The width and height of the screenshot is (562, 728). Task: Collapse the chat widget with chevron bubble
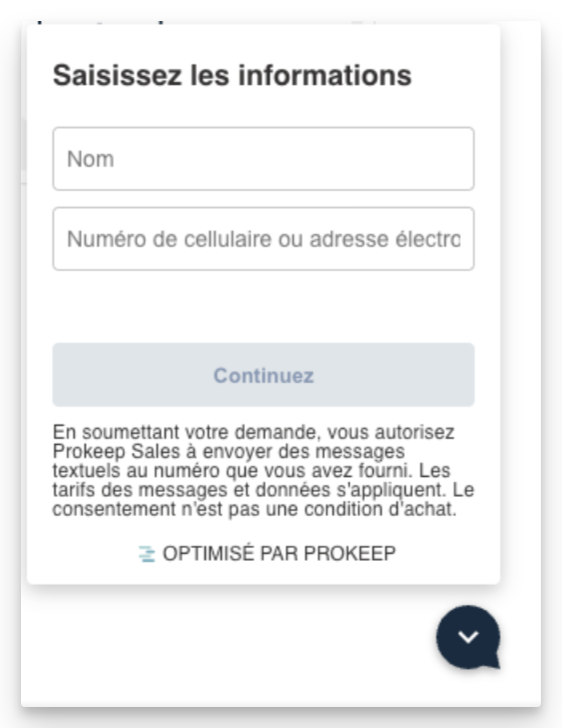pos(468,637)
